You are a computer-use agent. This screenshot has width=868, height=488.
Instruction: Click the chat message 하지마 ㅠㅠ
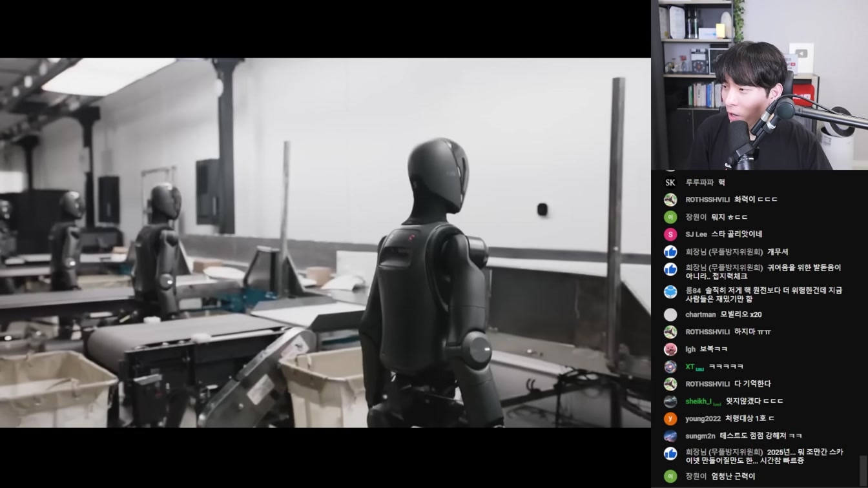[x=752, y=332]
